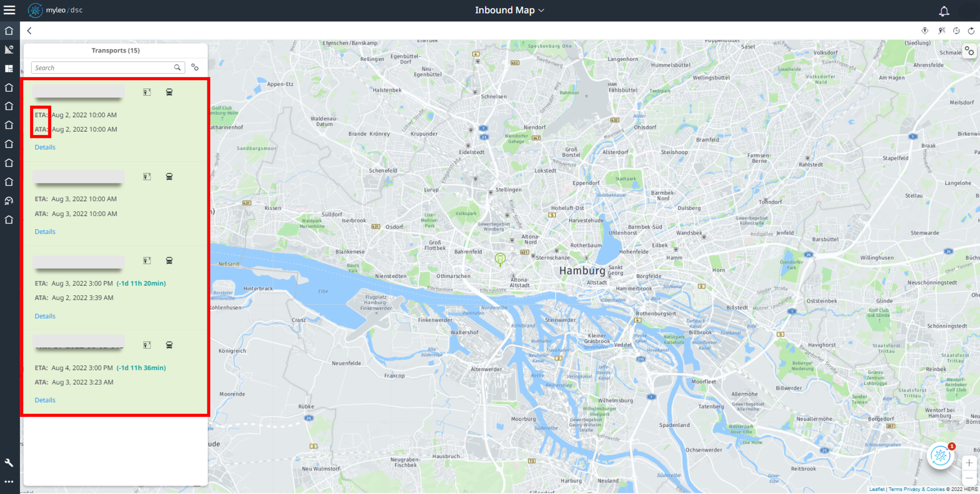980x494 pixels.
Task: Open the more options ellipsis in sidebar
Action: click(x=9, y=481)
